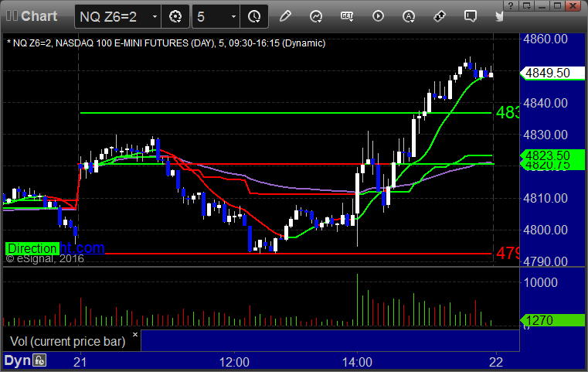Viewport: 588px width, 372px height.
Task: Click the tallest green volume bar at 14:00
Action: click(358, 299)
